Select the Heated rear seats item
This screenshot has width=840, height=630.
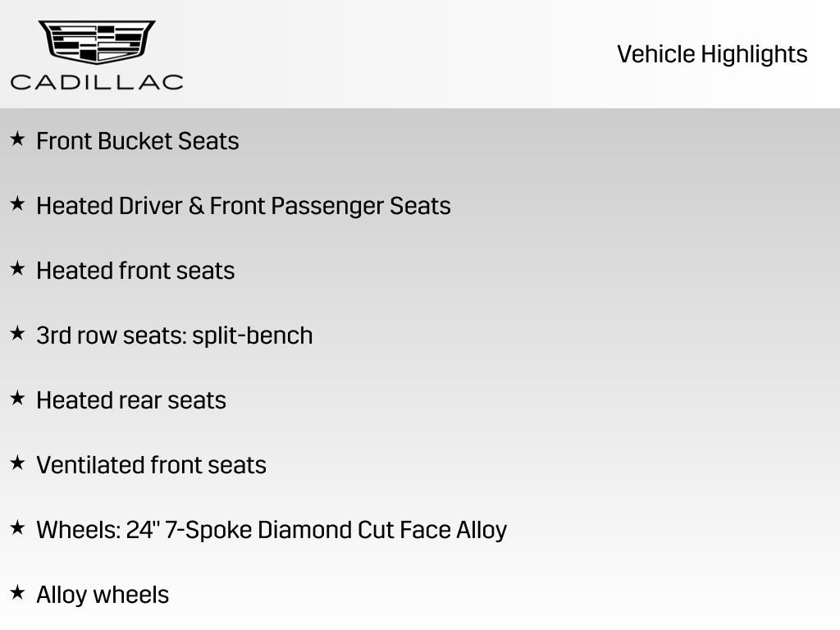tap(131, 400)
